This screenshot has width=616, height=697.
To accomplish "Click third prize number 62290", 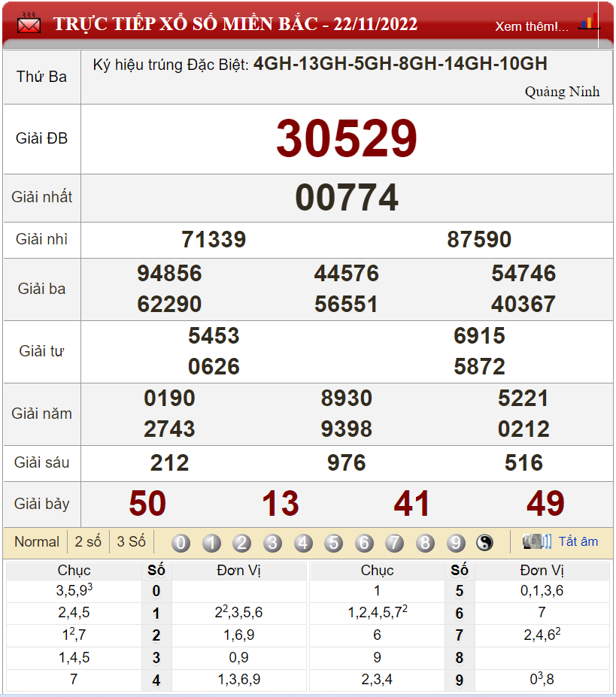I will click(169, 305).
